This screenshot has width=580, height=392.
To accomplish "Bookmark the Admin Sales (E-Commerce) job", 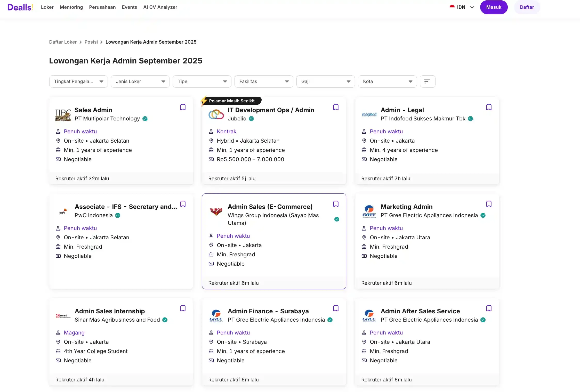I will (336, 204).
